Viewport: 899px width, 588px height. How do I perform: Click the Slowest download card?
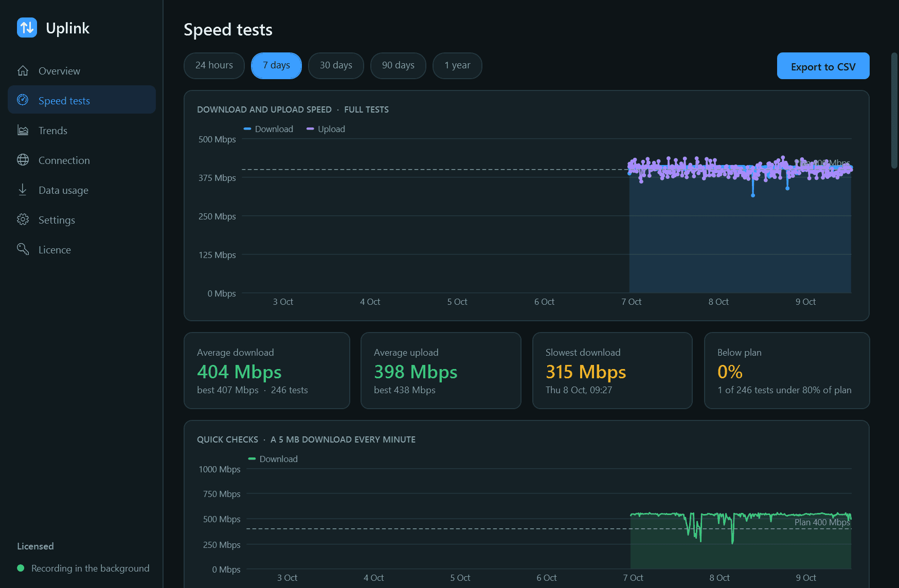[x=613, y=371]
